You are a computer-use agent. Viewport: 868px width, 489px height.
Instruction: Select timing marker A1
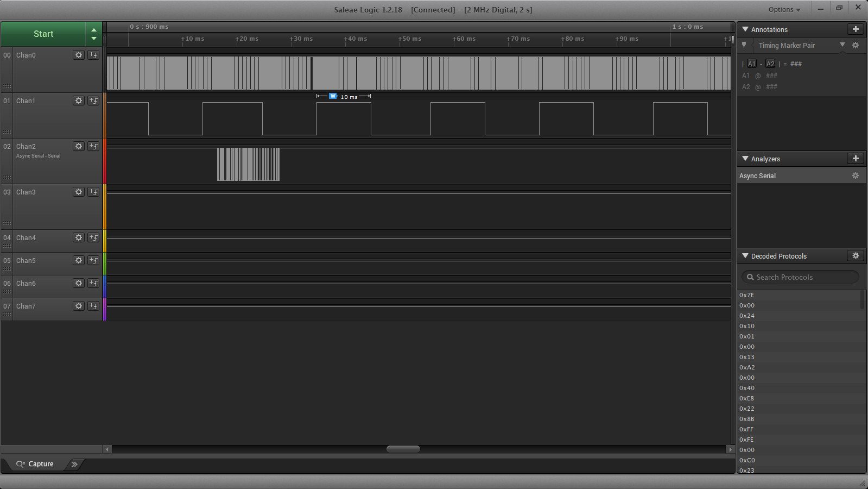tap(751, 64)
